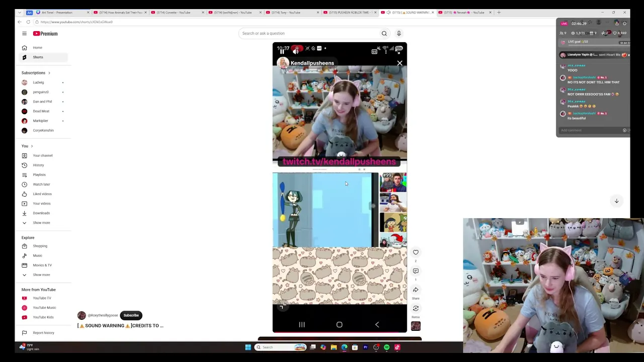This screenshot has height=362, width=644.
Task: Expand the Subscriptions section
Action: pyautogui.click(x=36, y=73)
